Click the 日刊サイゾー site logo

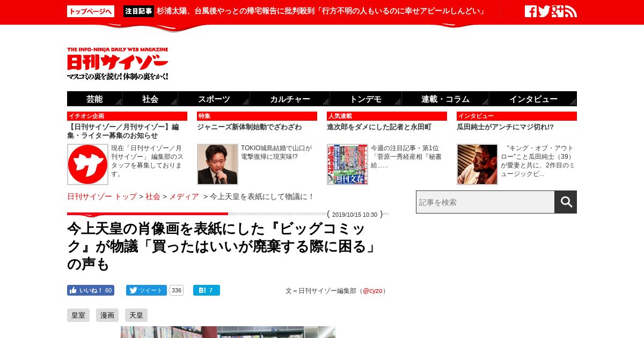(x=118, y=64)
